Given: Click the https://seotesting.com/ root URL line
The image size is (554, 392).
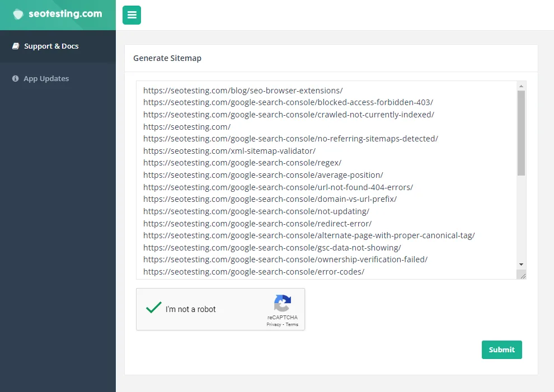Looking at the screenshot, I should [187, 127].
